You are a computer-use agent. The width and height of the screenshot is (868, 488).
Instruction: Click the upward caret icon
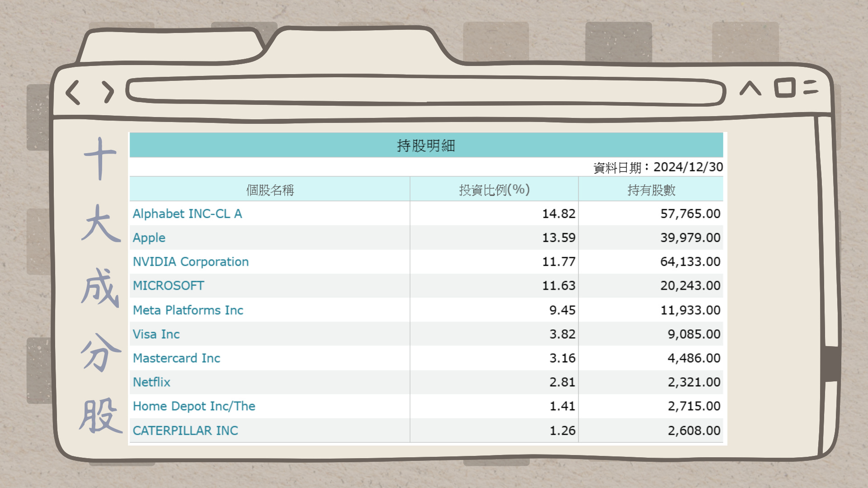[x=750, y=88]
